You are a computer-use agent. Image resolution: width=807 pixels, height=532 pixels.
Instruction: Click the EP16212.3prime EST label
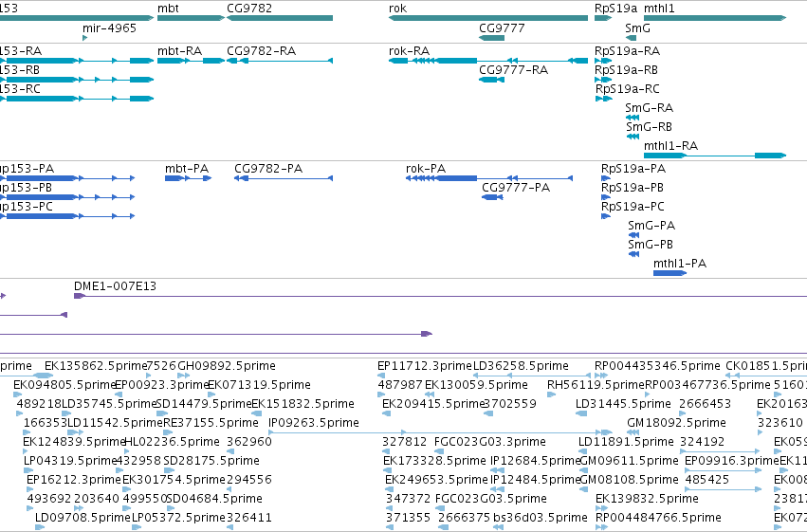point(74,481)
